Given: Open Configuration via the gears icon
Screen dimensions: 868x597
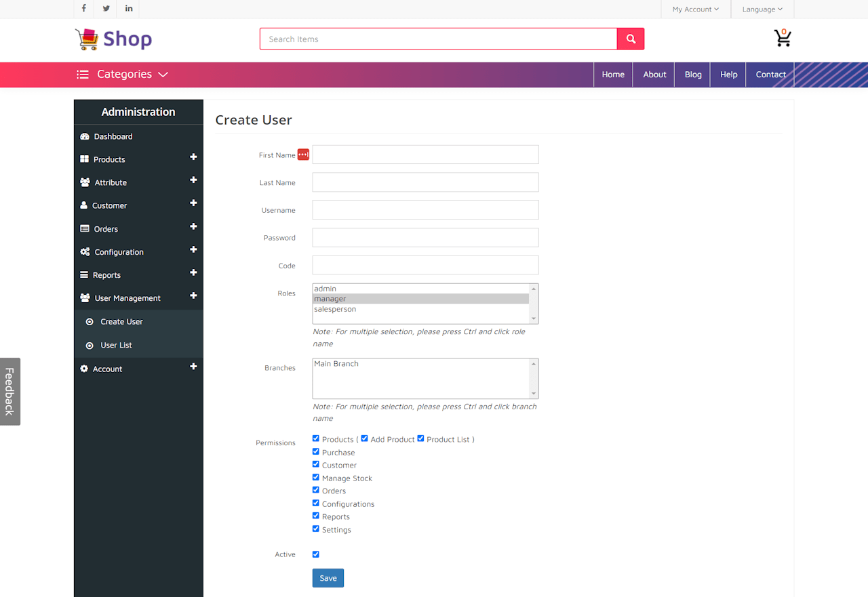Looking at the screenshot, I should click(84, 251).
